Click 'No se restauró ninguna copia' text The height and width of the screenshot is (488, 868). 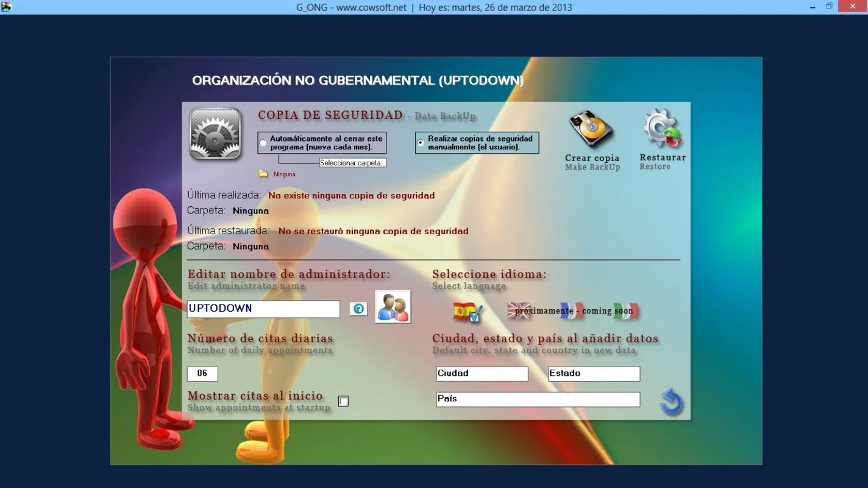coord(374,231)
